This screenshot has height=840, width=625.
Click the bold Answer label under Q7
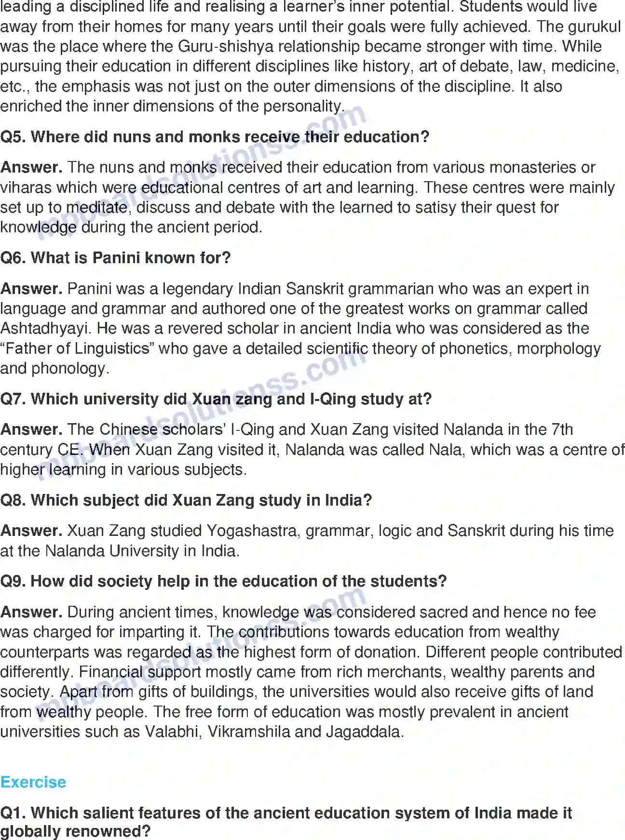(31, 430)
